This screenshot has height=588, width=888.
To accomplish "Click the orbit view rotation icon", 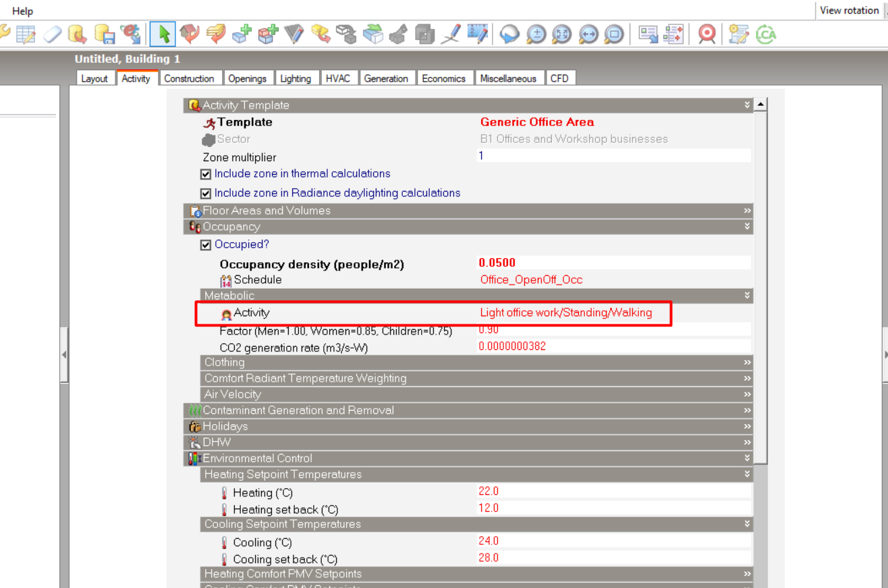I will point(509,34).
